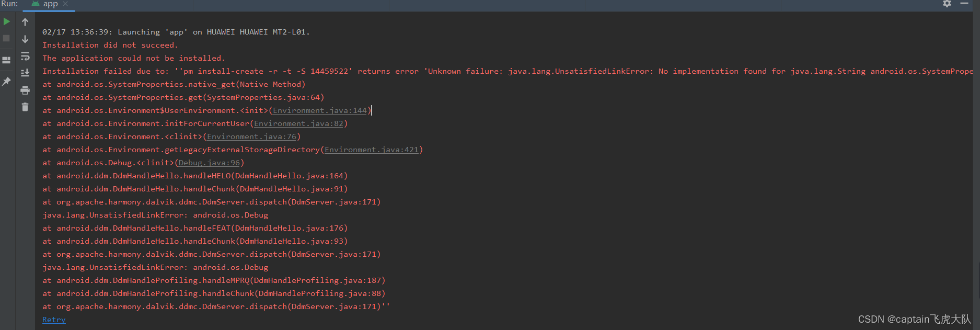Click the DdmHandleHello.java:91 handleChunk line
The width and height of the screenshot is (980, 330).
[x=195, y=189]
